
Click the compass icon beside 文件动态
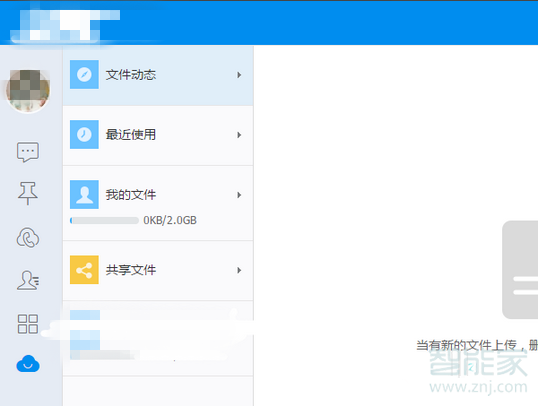tap(84, 74)
